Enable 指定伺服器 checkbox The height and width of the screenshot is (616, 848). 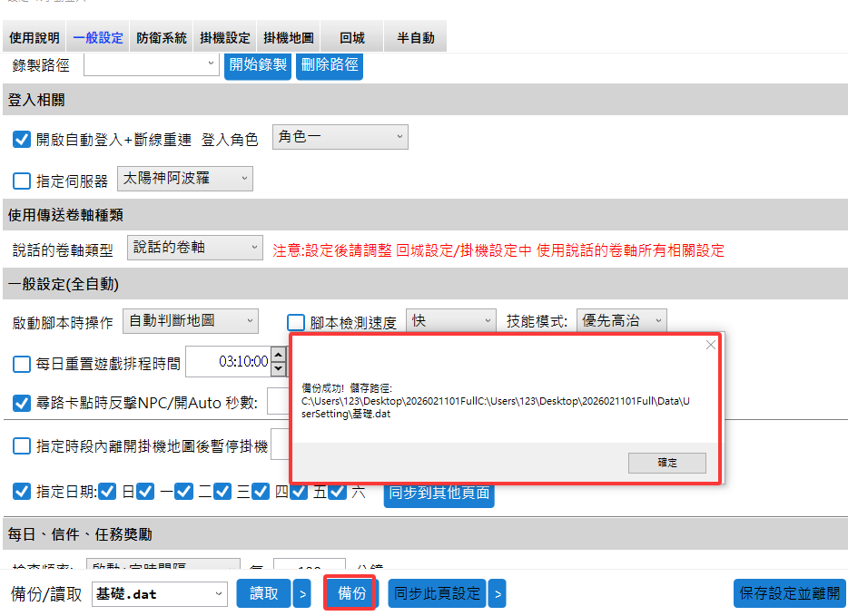pos(22,181)
